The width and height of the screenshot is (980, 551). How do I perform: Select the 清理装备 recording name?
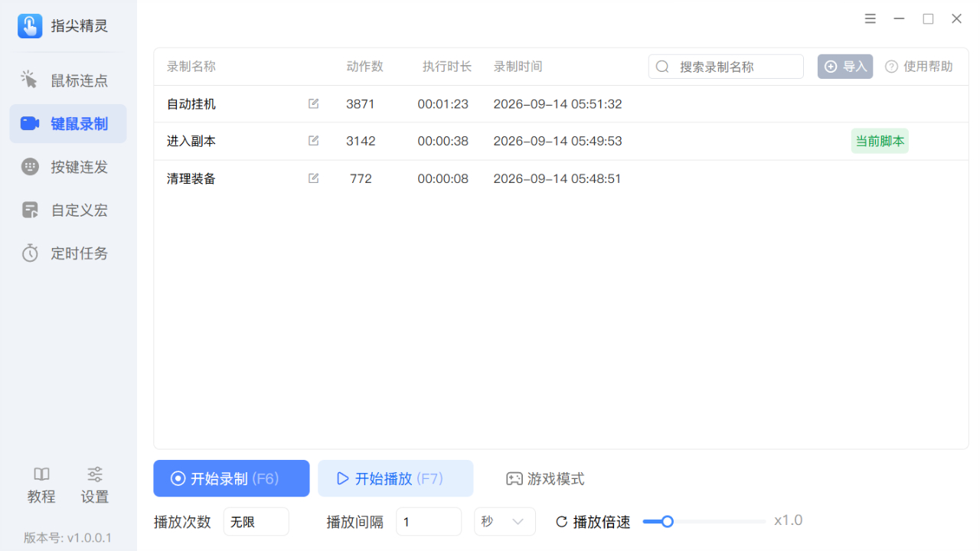coord(191,179)
